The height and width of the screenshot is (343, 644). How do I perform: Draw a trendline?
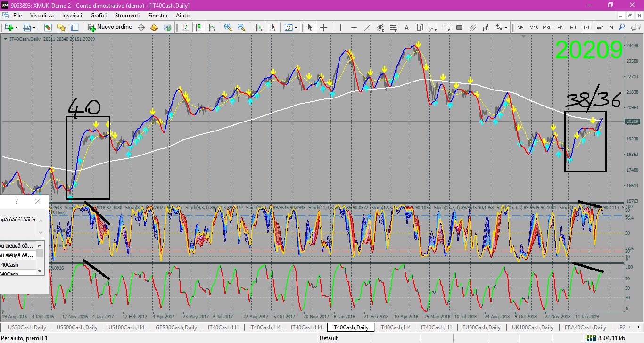click(367, 27)
